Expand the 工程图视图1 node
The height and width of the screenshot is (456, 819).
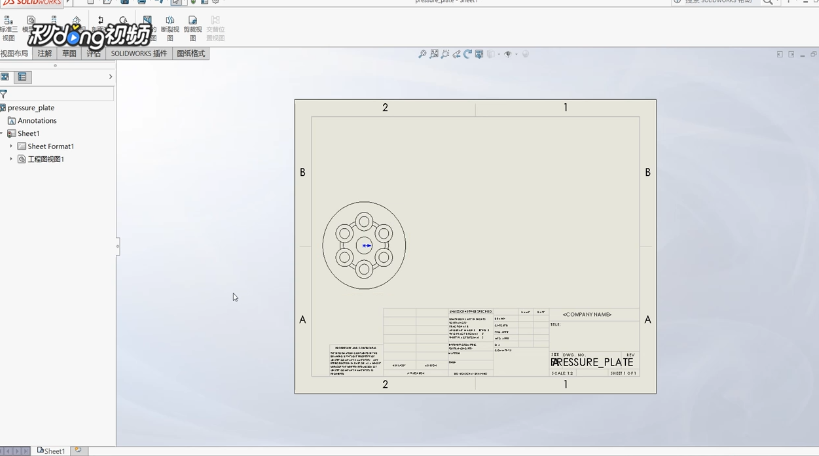tap(11, 159)
